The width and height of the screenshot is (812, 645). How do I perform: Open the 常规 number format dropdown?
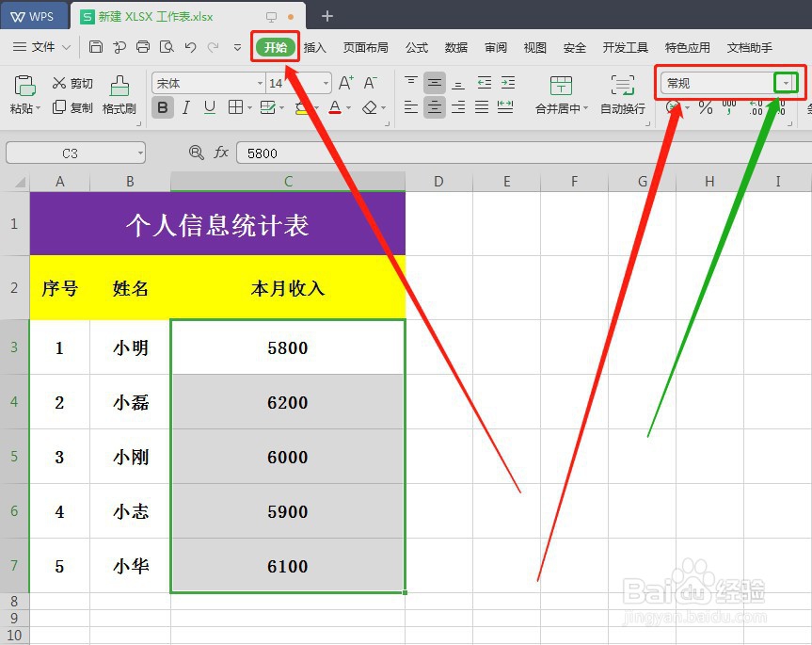pos(788,83)
